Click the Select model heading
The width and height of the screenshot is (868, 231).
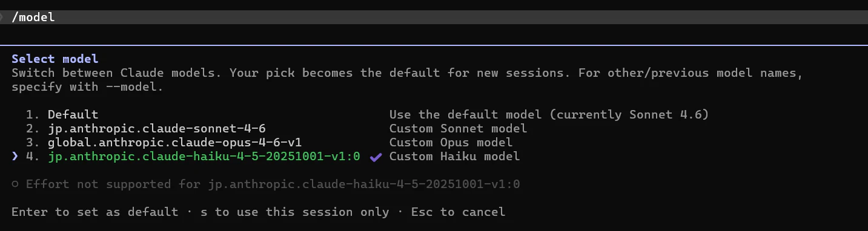tap(55, 59)
